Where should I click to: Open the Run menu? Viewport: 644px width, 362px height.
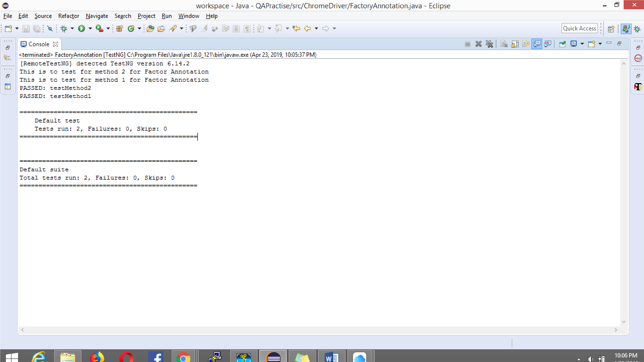[167, 16]
